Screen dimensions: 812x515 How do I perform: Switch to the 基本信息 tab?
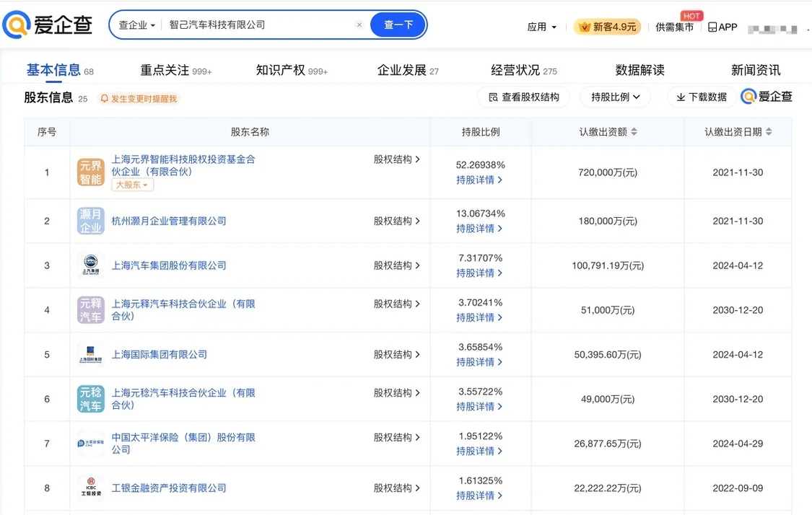[x=60, y=70]
